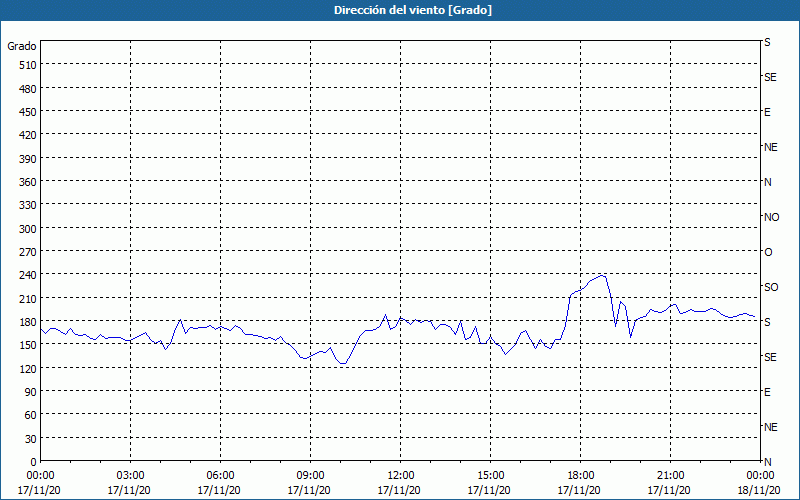The width and height of the screenshot is (800, 500).
Task: Click the Grado axis unit label
Action: (x=22, y=46)
